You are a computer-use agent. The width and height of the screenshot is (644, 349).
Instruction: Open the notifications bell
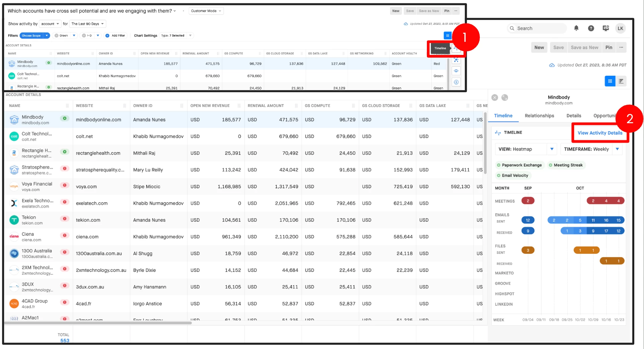click(576, 28)
